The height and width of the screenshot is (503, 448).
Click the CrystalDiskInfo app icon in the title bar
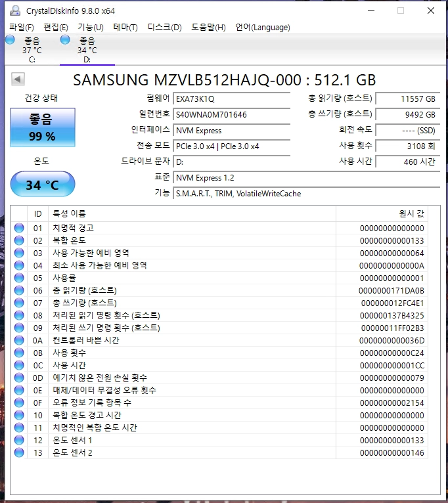click(15, 11)
